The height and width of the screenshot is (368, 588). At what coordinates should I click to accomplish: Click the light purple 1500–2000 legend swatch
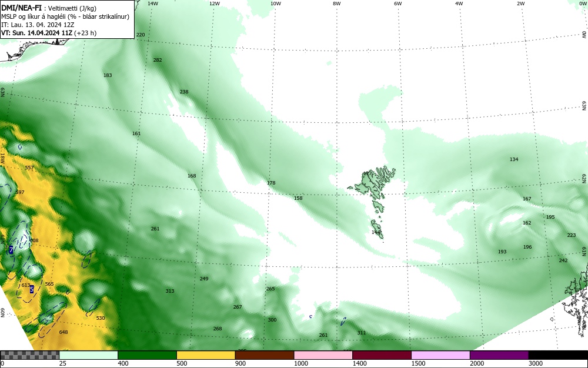click(440, 355)
